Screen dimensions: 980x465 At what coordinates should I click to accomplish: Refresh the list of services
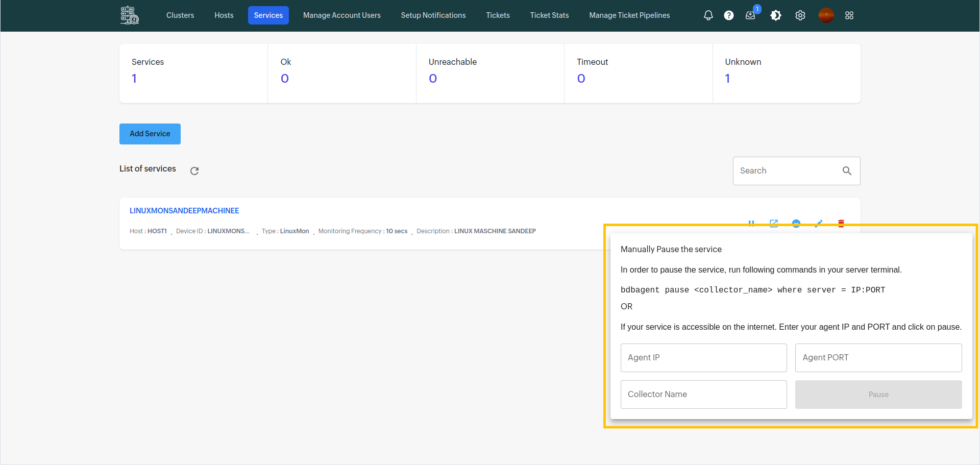[194, 171]
